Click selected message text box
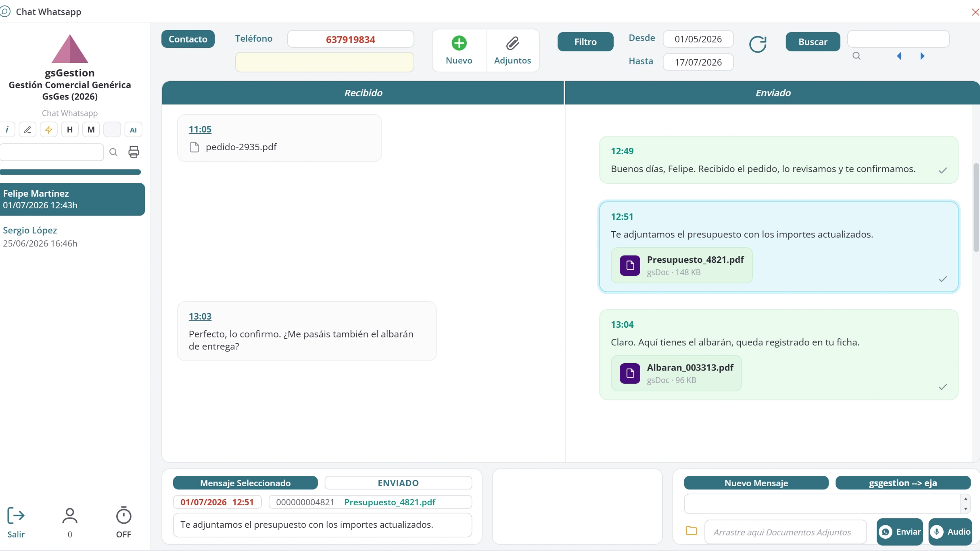The image size is (980, 551). [323, 525]
